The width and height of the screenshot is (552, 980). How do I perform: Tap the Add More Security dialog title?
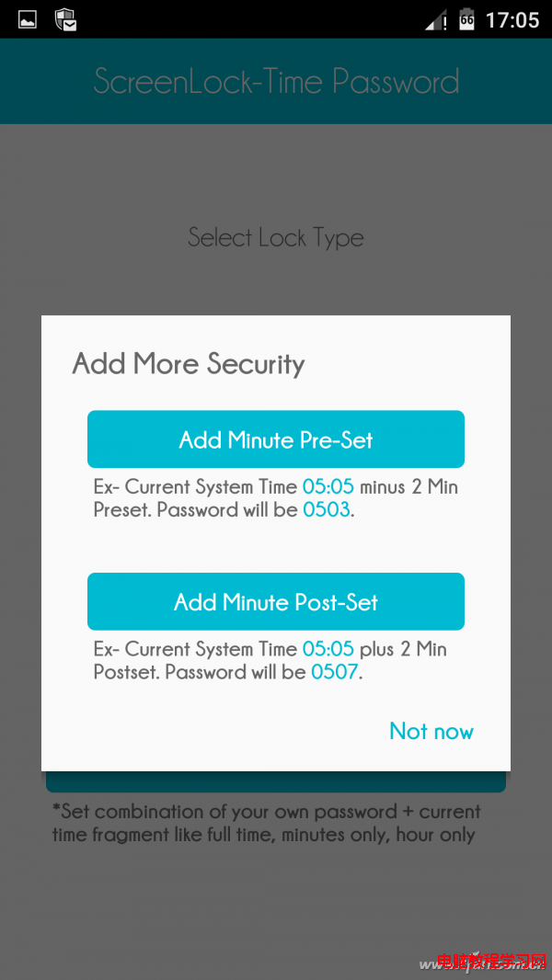tap(189, 364)
